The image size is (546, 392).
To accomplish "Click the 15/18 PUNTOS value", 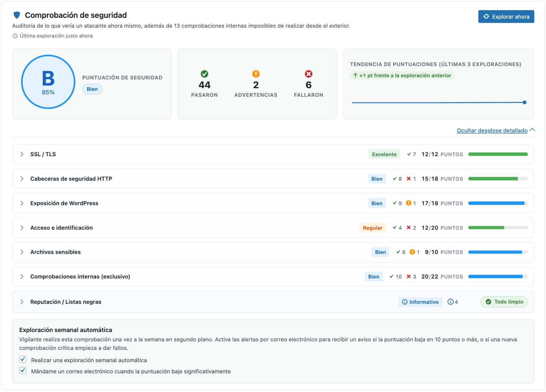I will [x=442, y=179].
